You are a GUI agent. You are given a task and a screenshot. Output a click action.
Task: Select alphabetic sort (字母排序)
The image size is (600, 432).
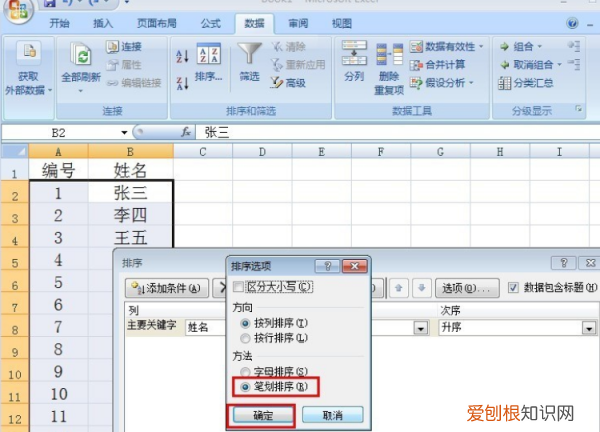[x=245, y=372]
